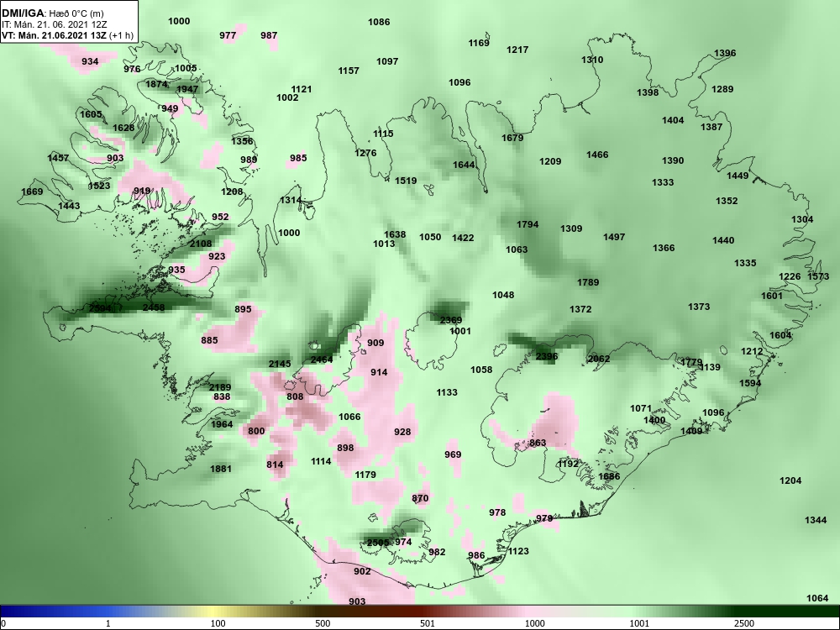Click the map value 1064
This screenshot has height=630, width=840.
817,598
